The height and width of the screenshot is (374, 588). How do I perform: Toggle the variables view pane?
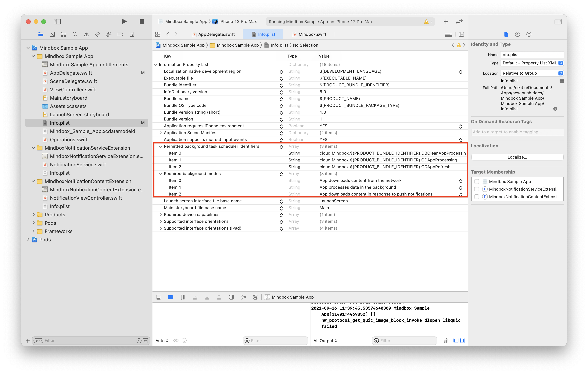click(456, 340)
